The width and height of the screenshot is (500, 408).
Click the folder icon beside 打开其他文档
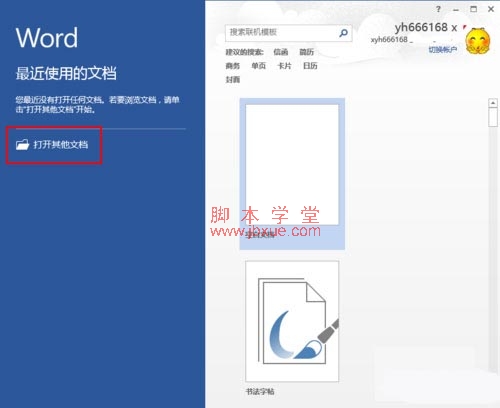coord(22,145)
